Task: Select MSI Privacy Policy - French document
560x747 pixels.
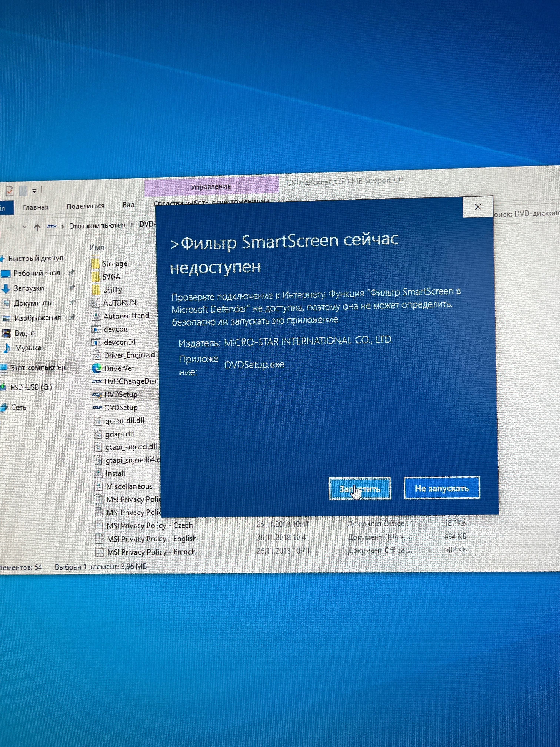Action: [x=151, y=552]
